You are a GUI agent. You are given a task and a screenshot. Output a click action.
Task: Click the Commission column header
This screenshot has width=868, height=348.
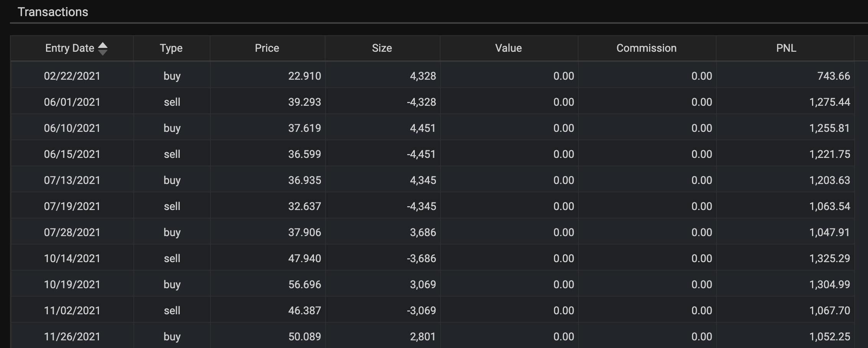(646, 48)
